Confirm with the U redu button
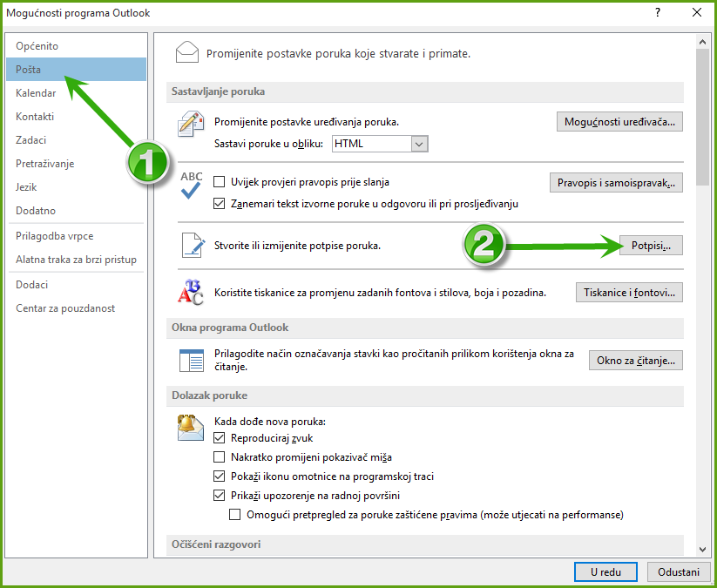The width and height of the screenshot is (717, 588). (605, 572)
